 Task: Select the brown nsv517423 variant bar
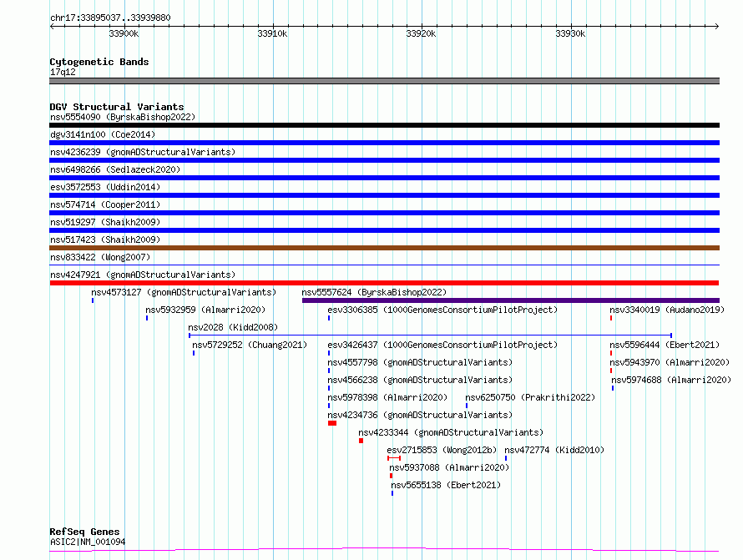tap(384, 248)
